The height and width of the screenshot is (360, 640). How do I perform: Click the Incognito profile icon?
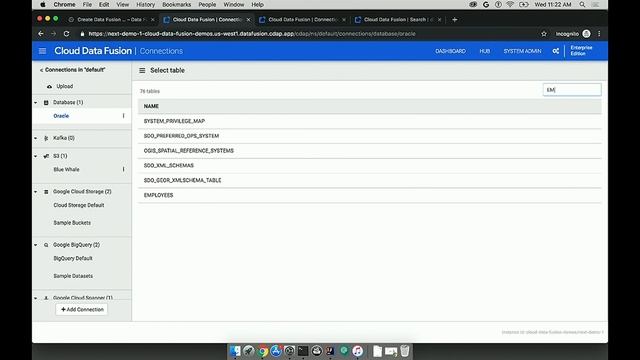587,34
